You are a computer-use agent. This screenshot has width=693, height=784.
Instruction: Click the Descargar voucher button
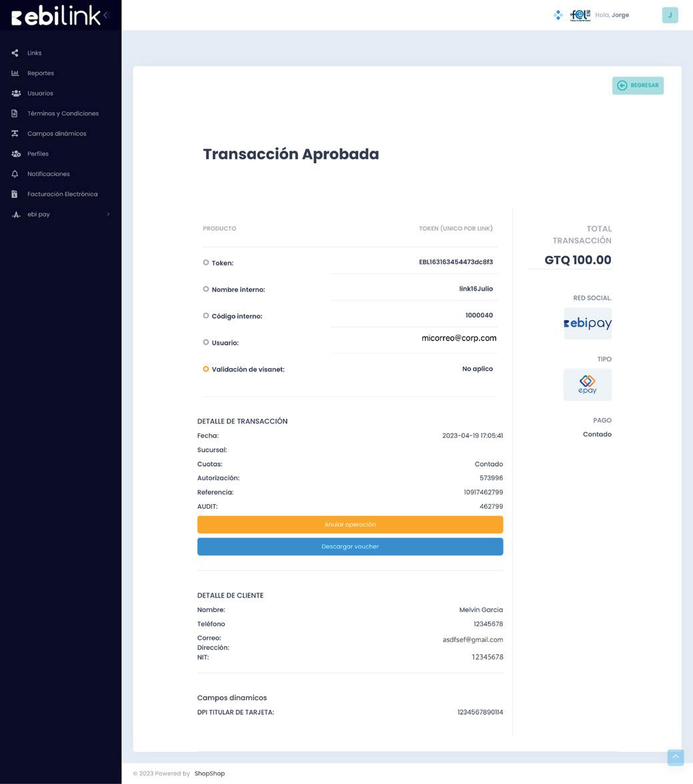(x=350, y=547)
